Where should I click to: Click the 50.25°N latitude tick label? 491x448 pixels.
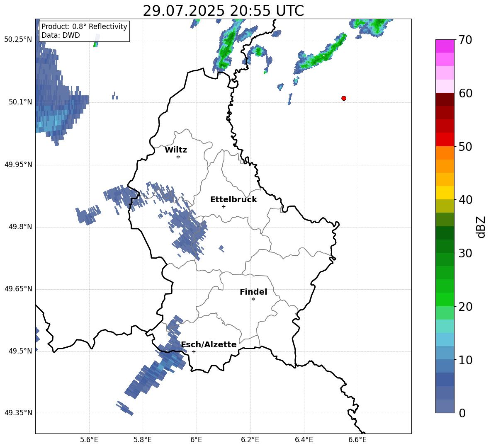[x=18, y=40]
